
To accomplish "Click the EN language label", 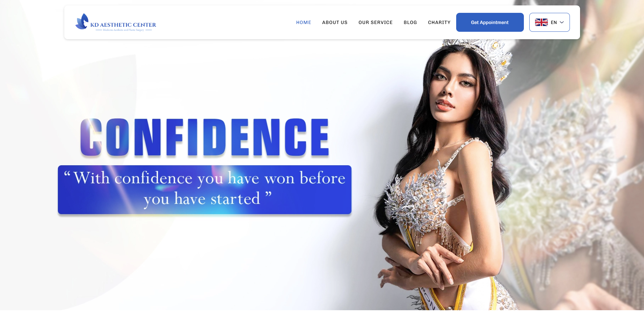I will (x=554, y=22).
